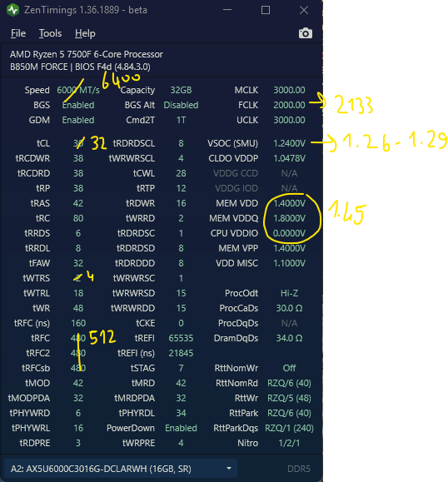The height and width of the screenshot is (482, 448).
Task: Click the tWTRL value 18
Action: click(x=78, y=293)
